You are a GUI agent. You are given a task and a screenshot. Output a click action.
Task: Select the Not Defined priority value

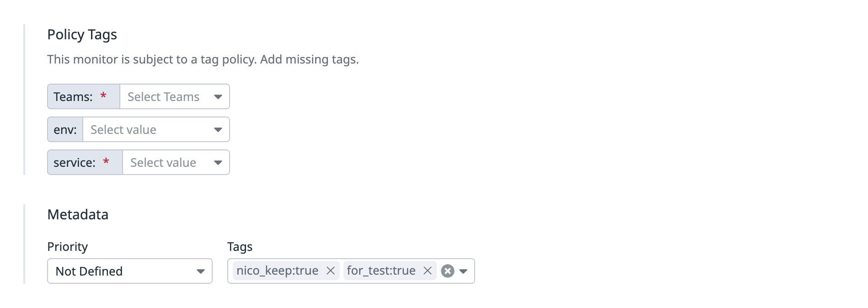pos(89,271)
